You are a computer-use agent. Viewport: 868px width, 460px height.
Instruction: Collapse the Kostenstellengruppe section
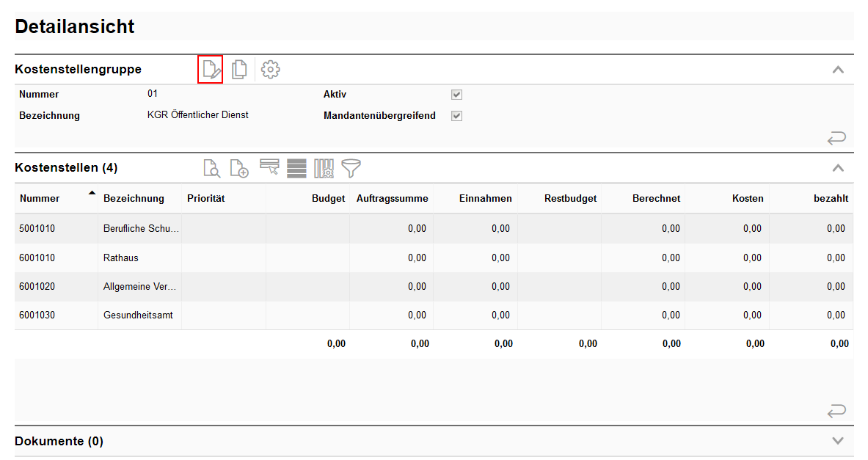pos(838,70)
